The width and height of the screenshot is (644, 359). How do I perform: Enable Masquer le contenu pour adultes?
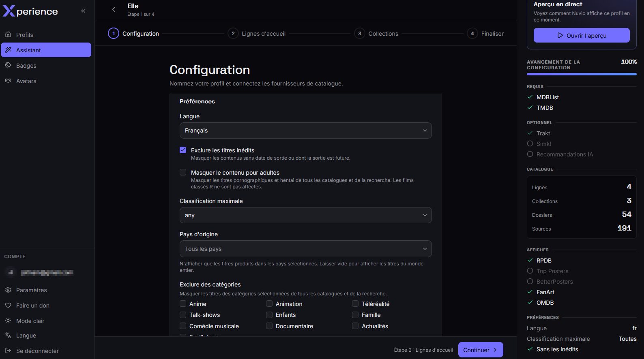(x=183, y=172)
